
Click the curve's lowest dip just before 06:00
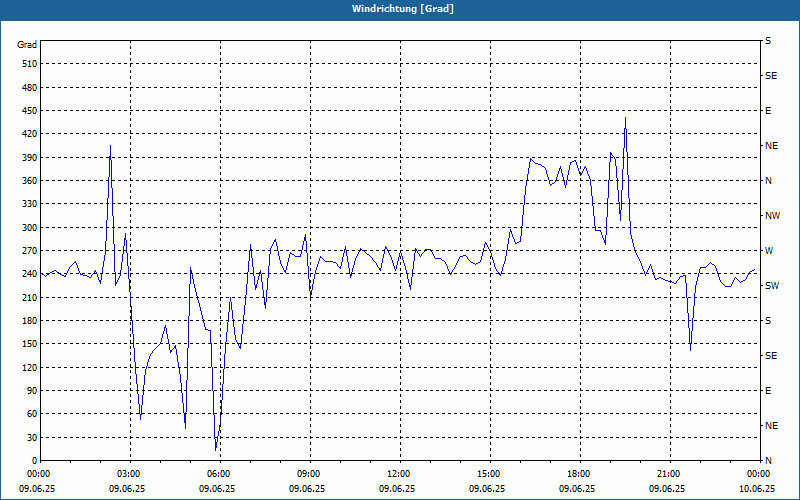(x=216, y=450)
